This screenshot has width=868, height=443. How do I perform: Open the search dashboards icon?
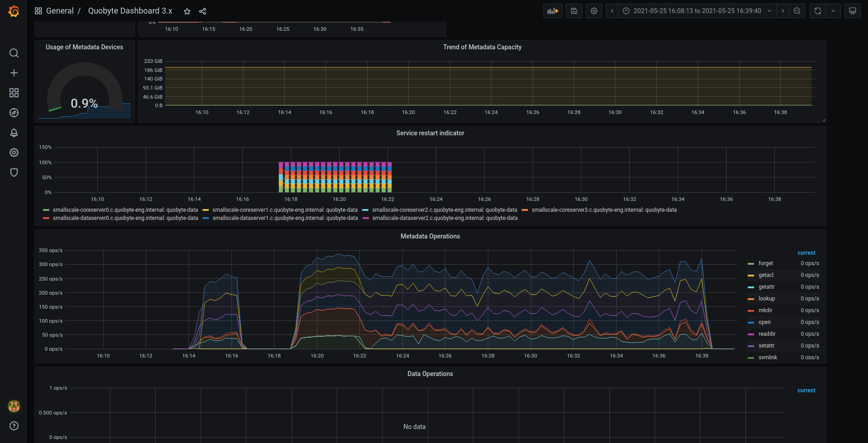click(14, 53)
